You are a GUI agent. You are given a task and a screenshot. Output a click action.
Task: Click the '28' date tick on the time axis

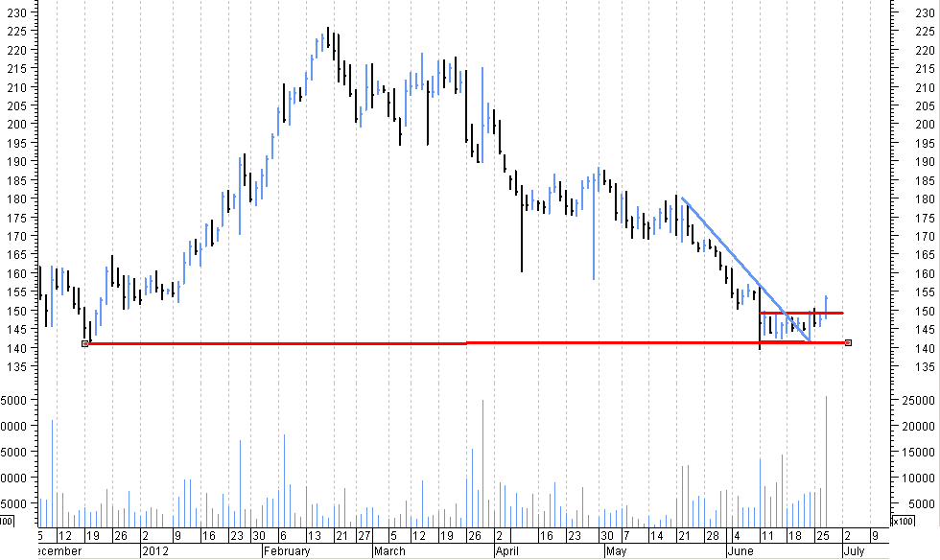712,535
